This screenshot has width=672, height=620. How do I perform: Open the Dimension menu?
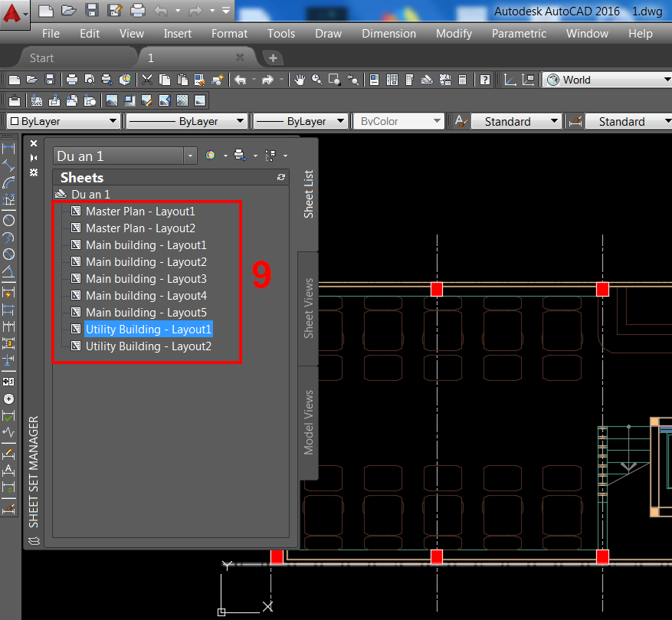coord(388,33)
